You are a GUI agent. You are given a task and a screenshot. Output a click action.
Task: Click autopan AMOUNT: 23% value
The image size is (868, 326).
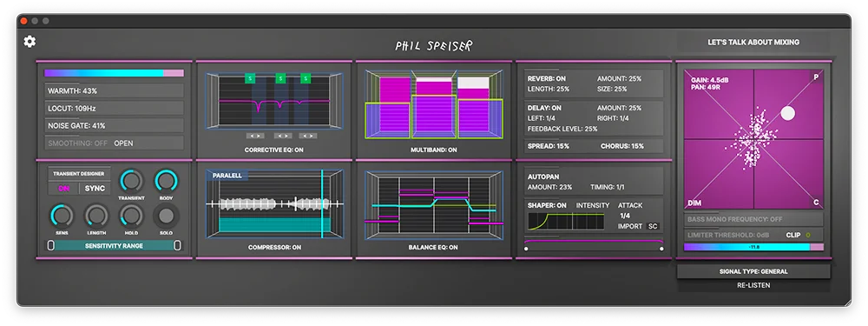549,188
